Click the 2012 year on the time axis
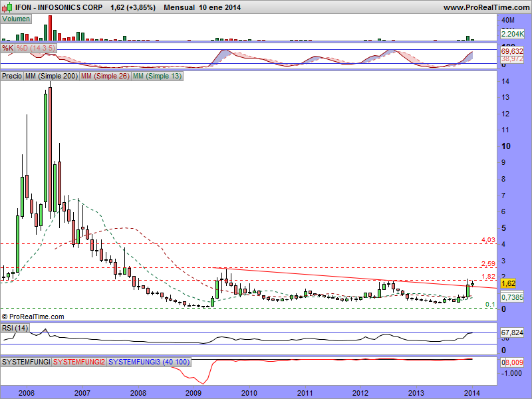Image resolution: width=532 pixels, height=399 pixels. click(360, 393)
